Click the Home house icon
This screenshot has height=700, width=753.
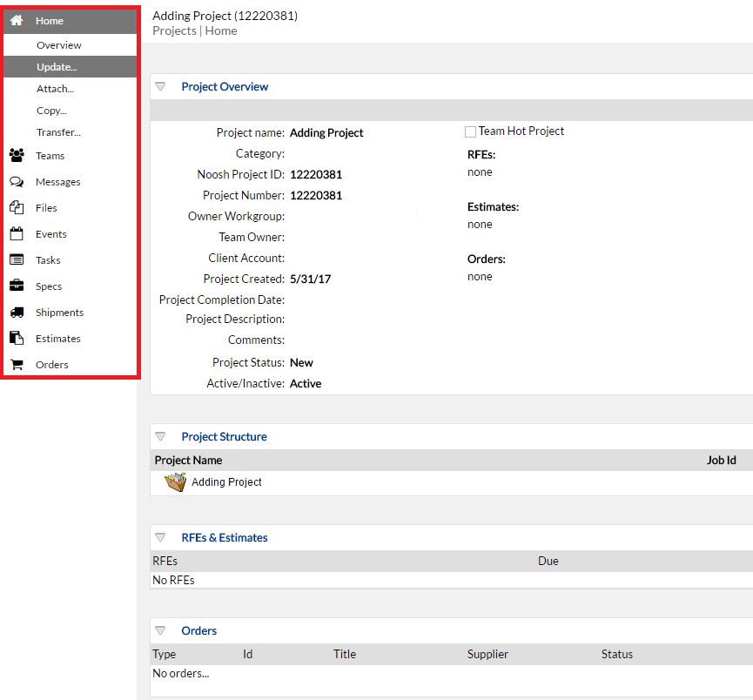point(17,20)
